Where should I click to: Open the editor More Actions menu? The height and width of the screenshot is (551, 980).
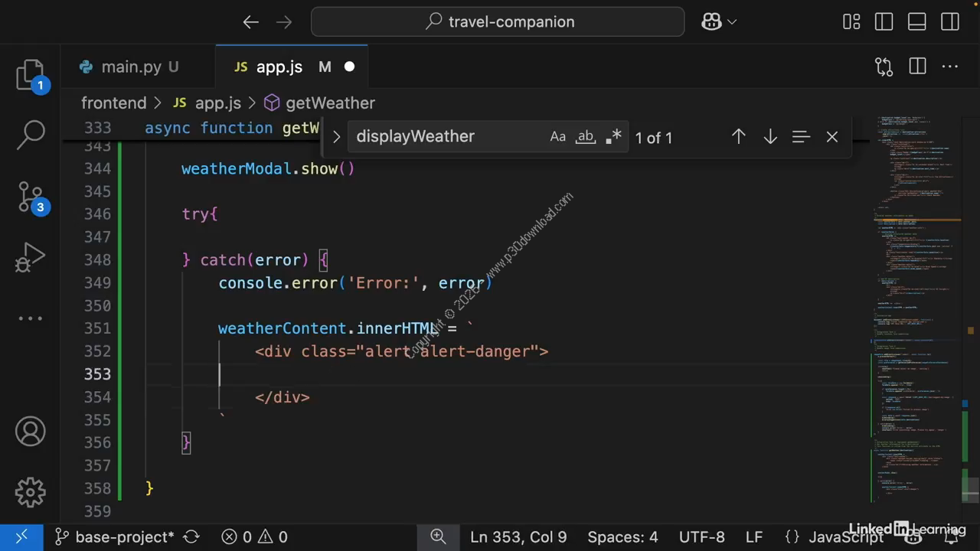950,67
